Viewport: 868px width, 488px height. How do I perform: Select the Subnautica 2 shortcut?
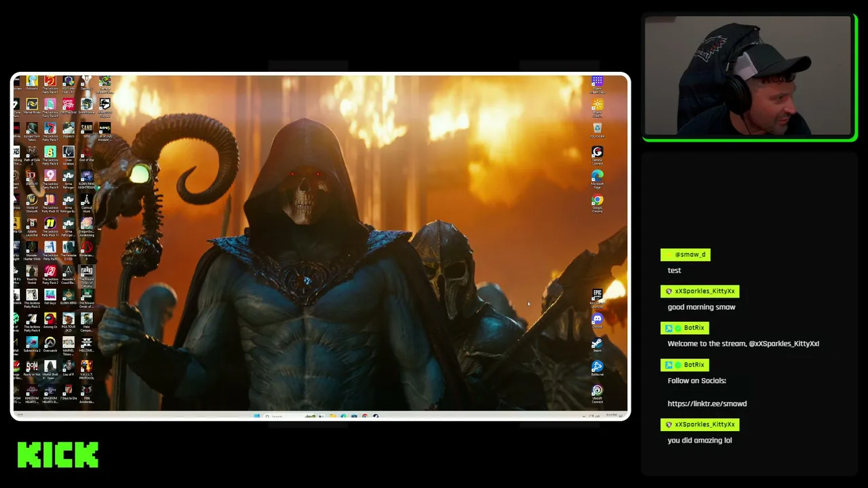click(x=32, y=344)
